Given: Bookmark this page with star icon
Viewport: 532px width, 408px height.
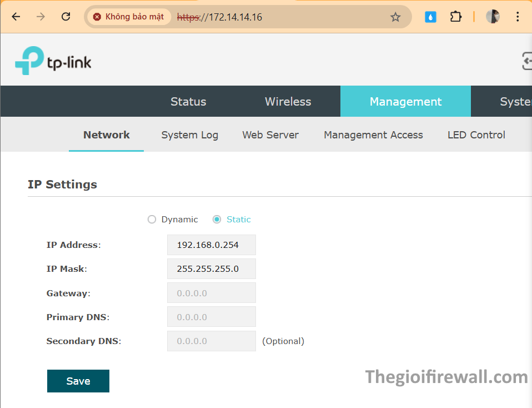Looking at the screenshot, I should coord(395,17).
